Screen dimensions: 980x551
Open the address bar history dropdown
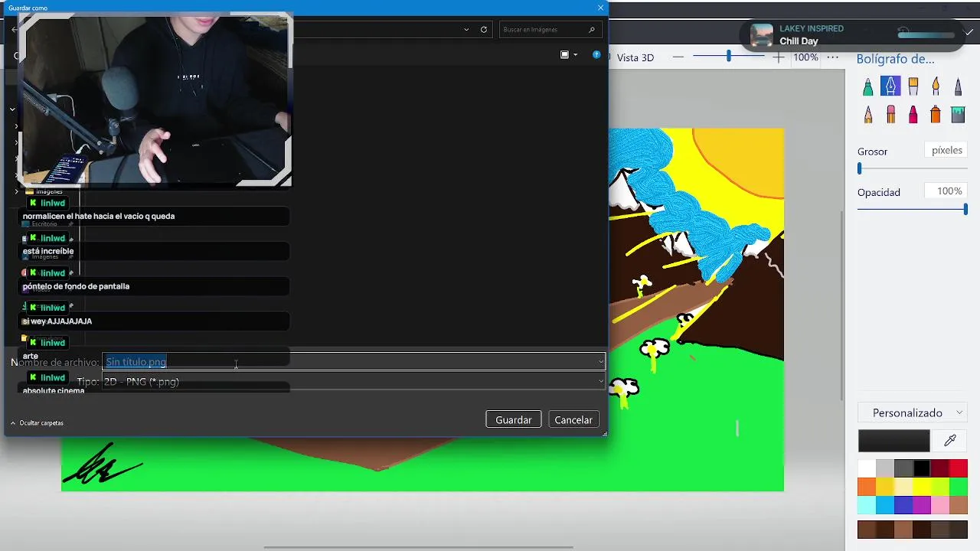[466, 29]
